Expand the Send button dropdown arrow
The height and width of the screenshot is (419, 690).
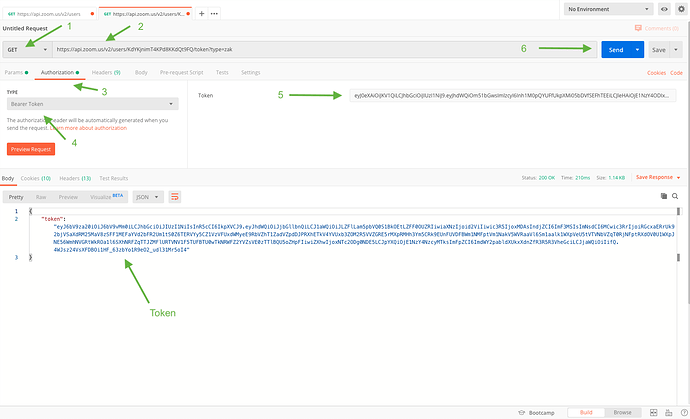637,50
